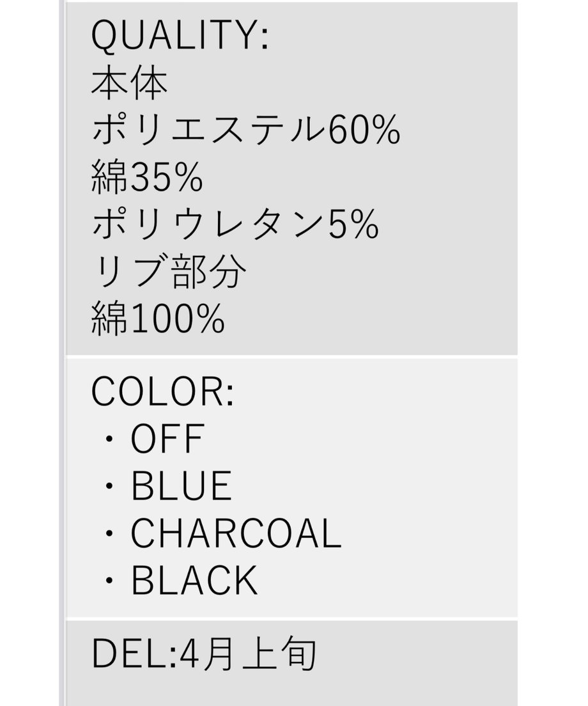The image size is (588, 706).
Task: Select the BLUE color option
Action: coord(182,486)
